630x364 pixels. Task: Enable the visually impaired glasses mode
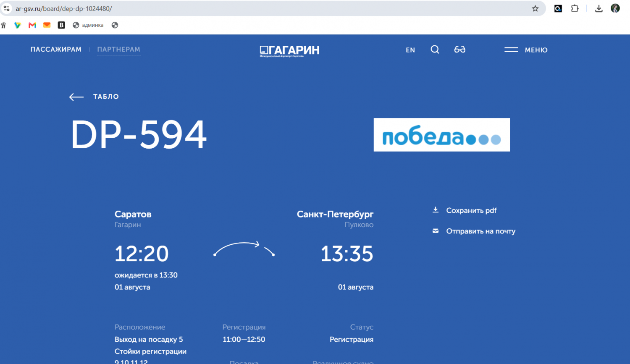click(459, 50)
